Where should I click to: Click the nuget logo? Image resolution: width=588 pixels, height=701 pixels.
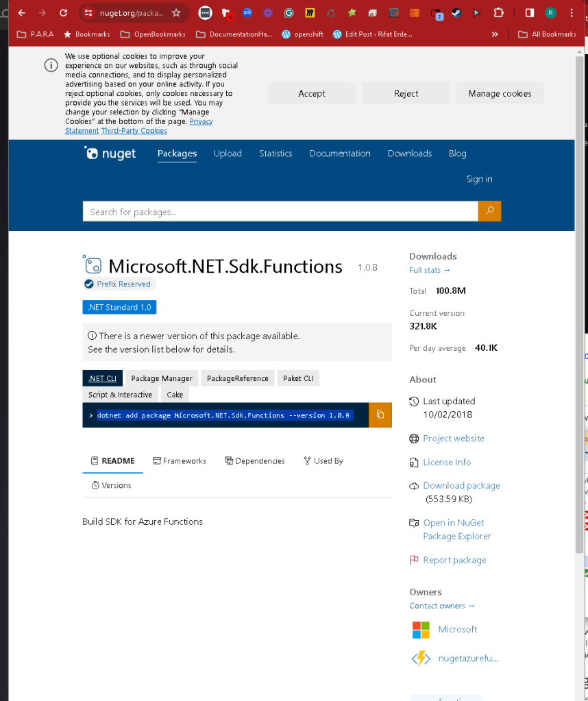coord(110,153)
